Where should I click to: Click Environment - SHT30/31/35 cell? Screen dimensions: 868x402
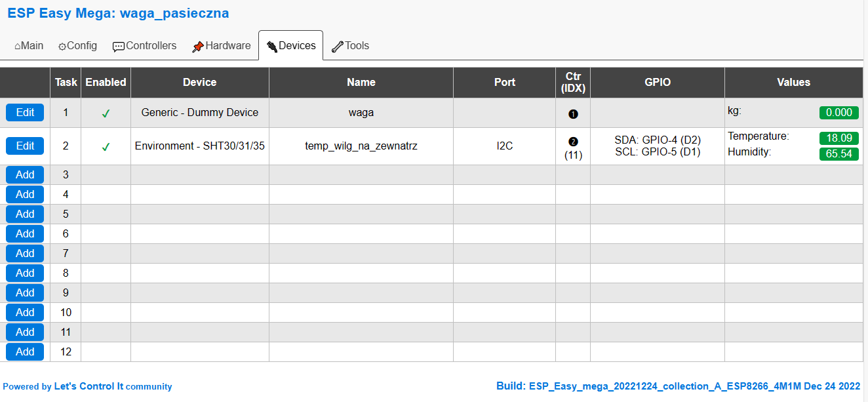tap(200, 146)
